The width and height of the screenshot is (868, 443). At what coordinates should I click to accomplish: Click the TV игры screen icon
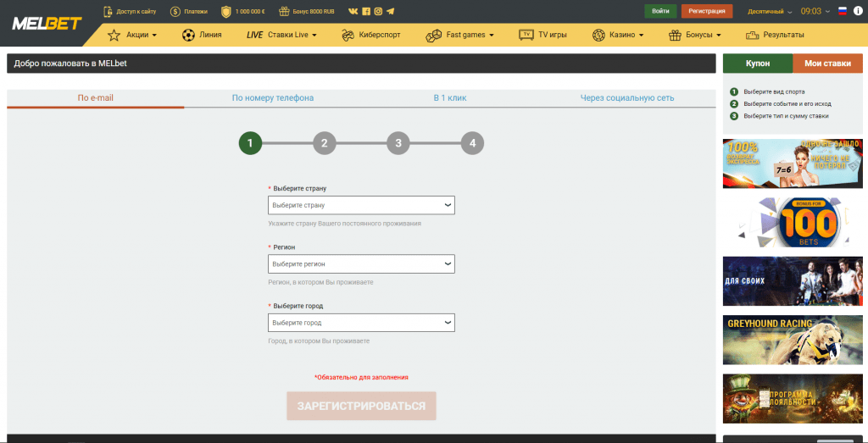point(526,35)
